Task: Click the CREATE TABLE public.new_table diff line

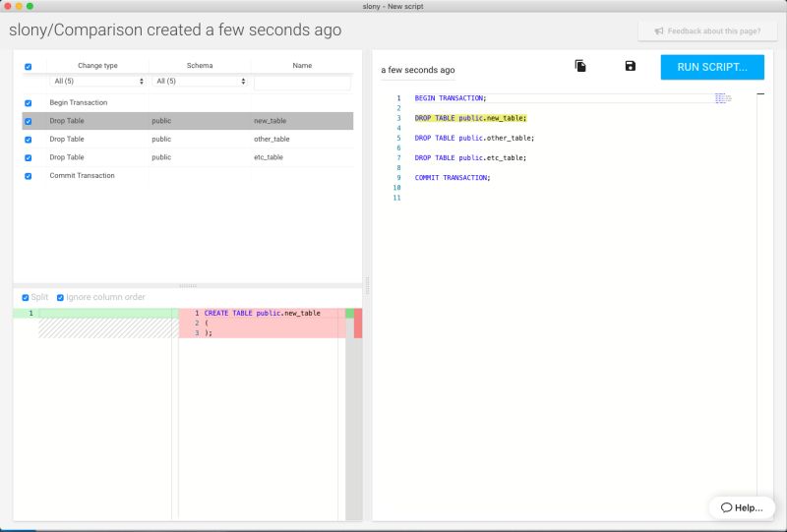Action: [x=262, y=313]
